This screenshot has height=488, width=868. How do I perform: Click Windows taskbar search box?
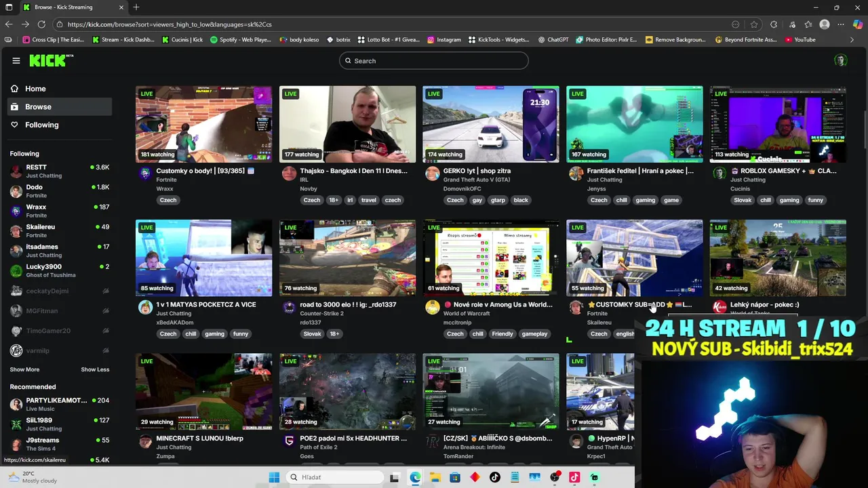[x=334, y=477]
